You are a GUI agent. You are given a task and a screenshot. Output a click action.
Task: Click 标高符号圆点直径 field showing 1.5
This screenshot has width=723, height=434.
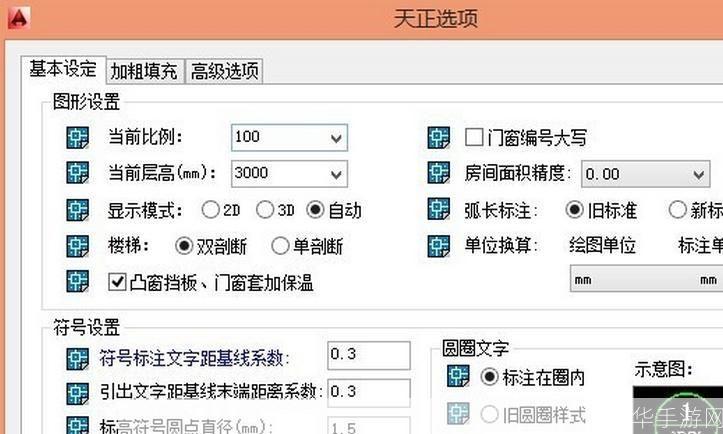pyautogui.click(x=369, y=425)
